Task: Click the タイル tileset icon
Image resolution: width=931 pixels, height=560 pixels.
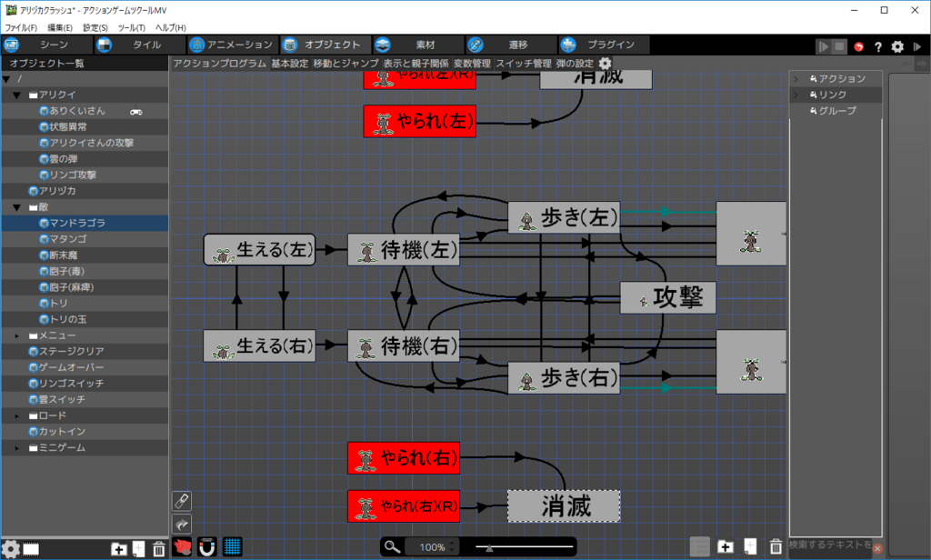Action: 104,45
